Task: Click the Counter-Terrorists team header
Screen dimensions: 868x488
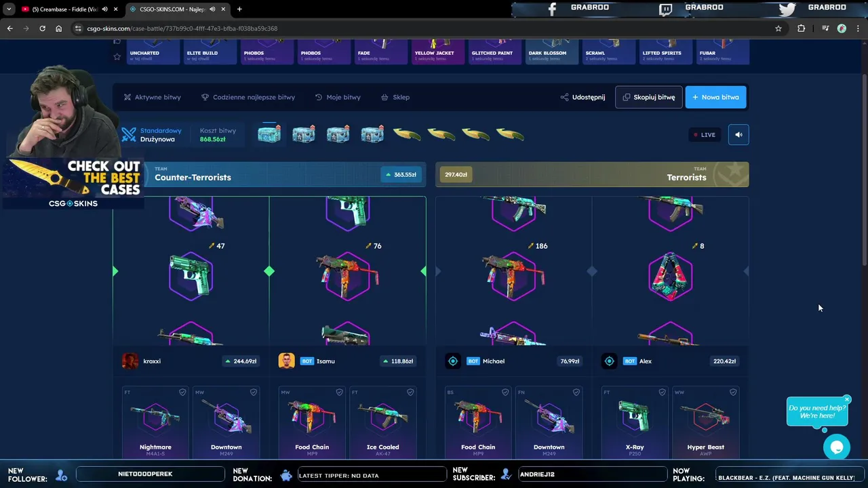Action: pos(269,174)
